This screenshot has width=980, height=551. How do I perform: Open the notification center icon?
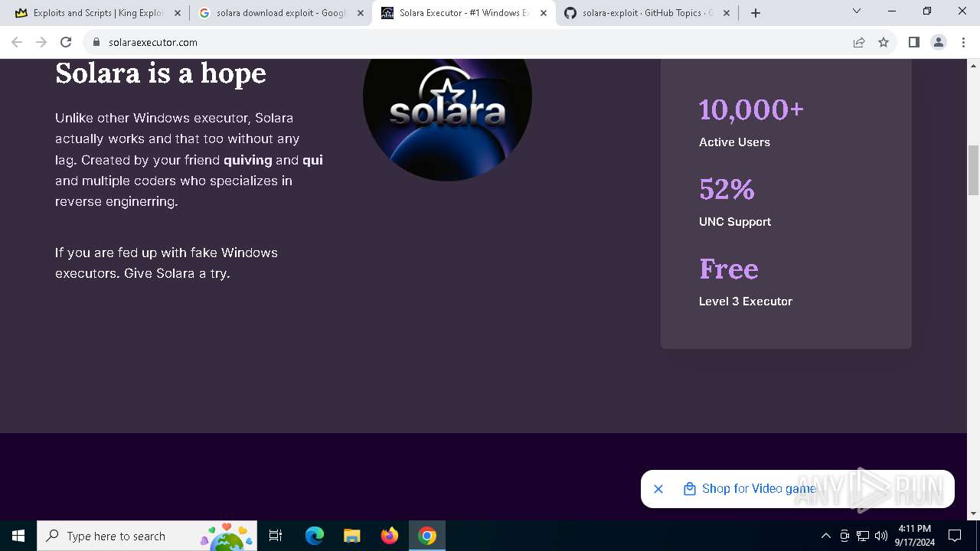click(x=955, y=536)
